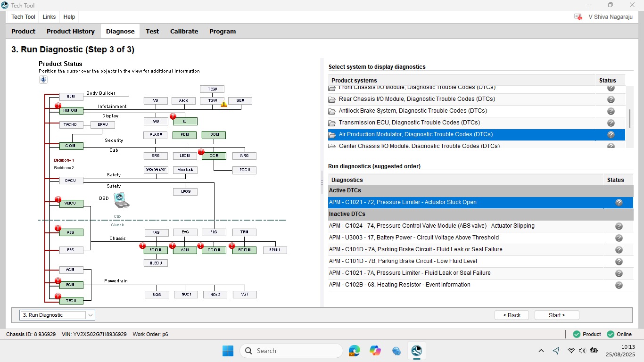Screen dimensions: 644x362
Task: Select the VMCU node in the diagram
Action: pyautogui.click(x=71, y=204)
